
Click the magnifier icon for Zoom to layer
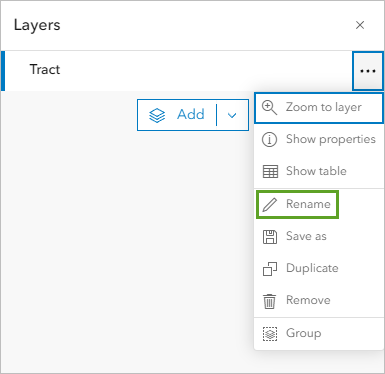[x=269, y=107]
